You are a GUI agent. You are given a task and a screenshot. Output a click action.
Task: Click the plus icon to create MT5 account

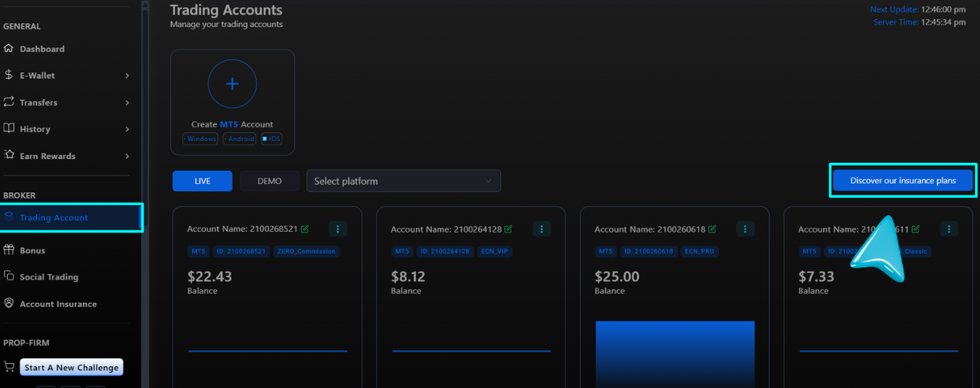point(232,84)
